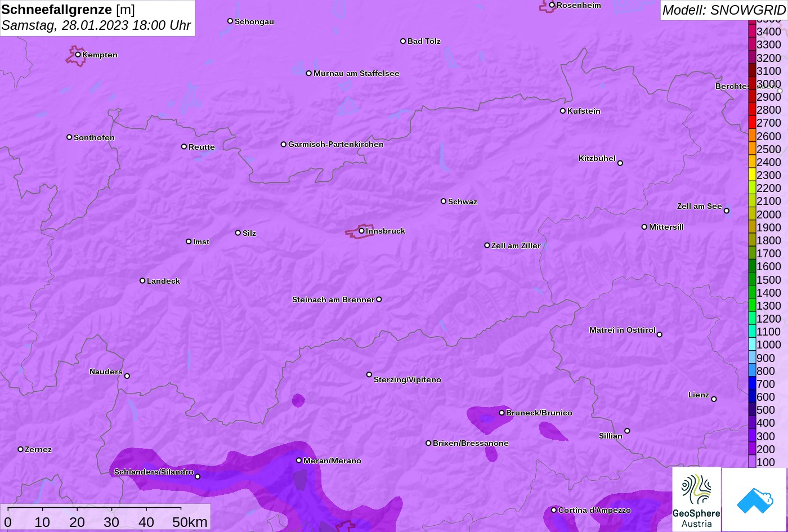Select the Zernez label text
The width and height of the screenshot is (788, 532).
38,449
